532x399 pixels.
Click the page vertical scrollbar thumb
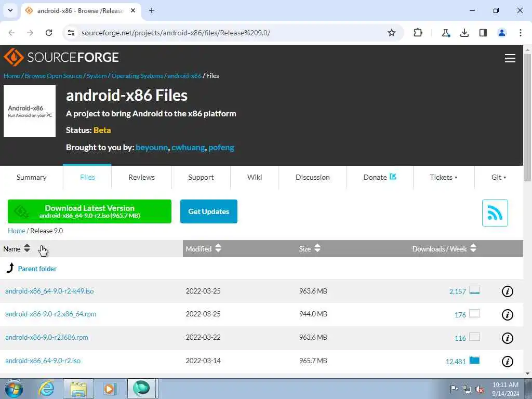tap(528, 117)
